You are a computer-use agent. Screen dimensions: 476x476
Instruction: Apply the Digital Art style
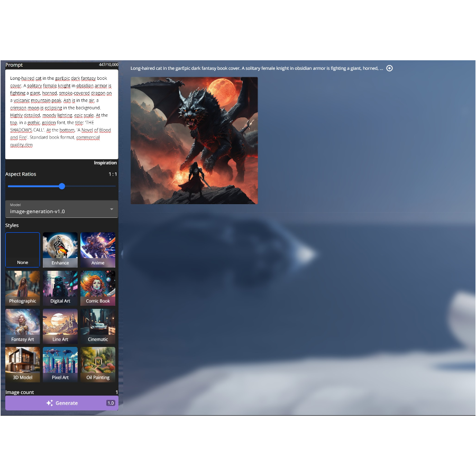point(60,288)
